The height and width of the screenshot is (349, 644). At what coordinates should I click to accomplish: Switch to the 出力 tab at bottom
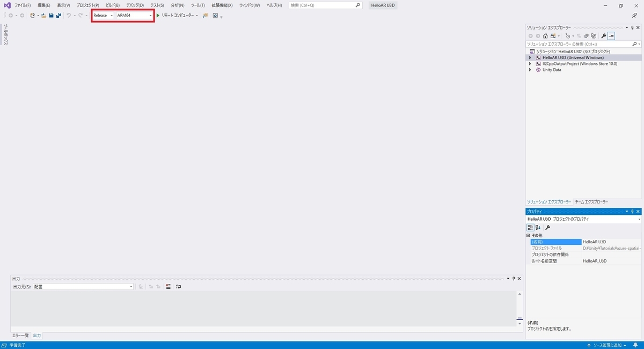pos(37,335)
